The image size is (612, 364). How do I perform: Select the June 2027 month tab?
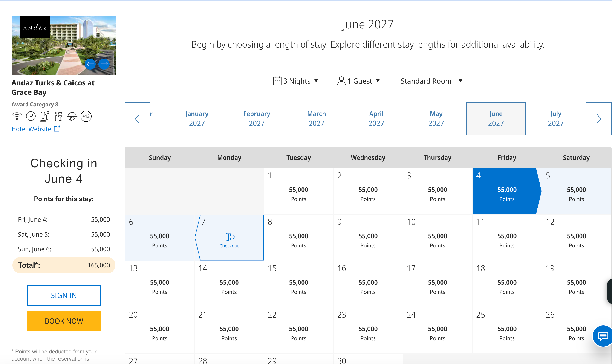[496, 119]
